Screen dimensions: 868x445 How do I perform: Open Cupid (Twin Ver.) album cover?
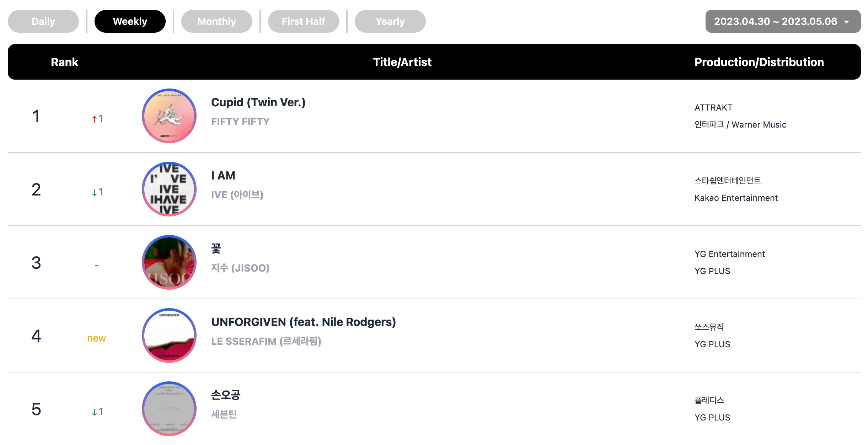(x=169, y=116)
